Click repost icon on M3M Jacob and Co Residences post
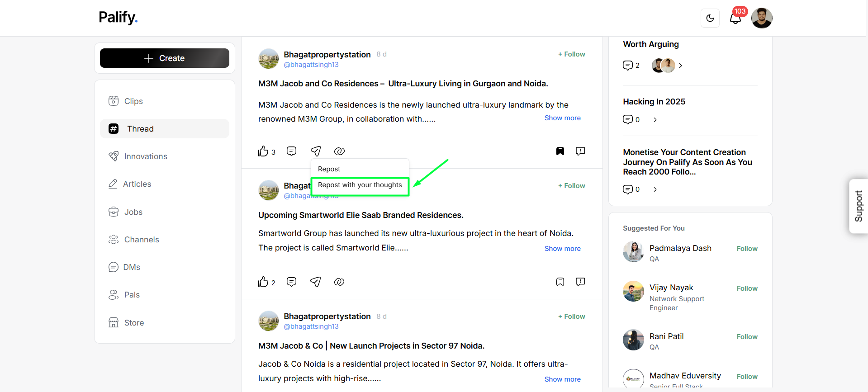The height and width of the screenshot is (392, 868). 339,151
